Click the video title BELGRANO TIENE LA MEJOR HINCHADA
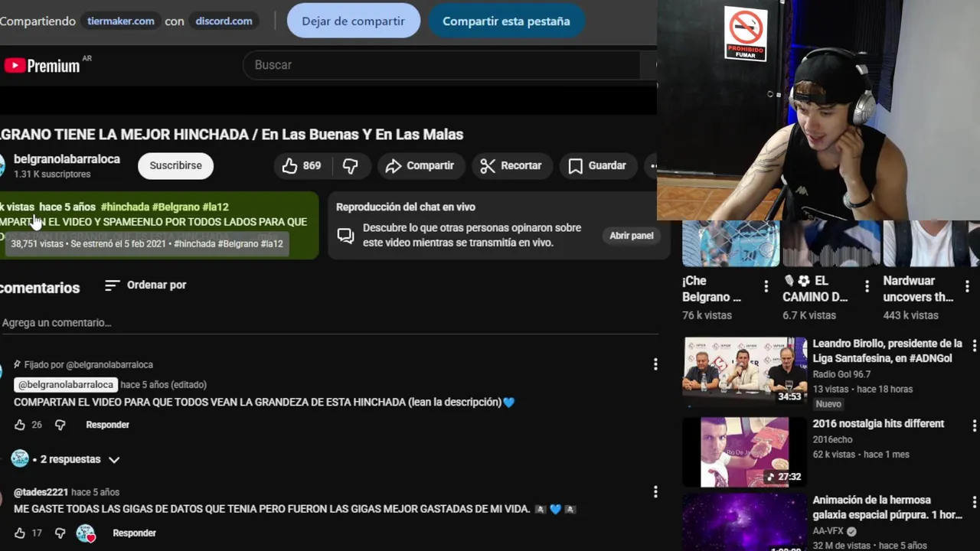Screen dimensions: 980x551 (x=232, y=135)
